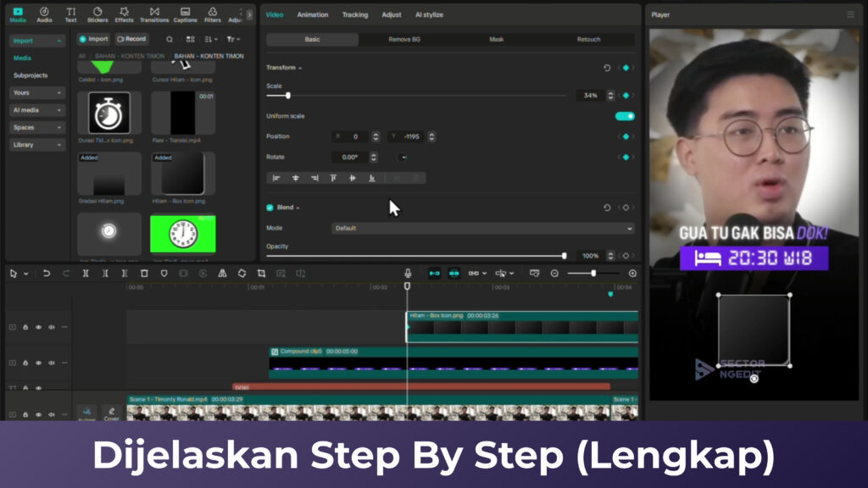Screen dimensions: 868x488
Task: Expand the AI media section
Action: 36,110
